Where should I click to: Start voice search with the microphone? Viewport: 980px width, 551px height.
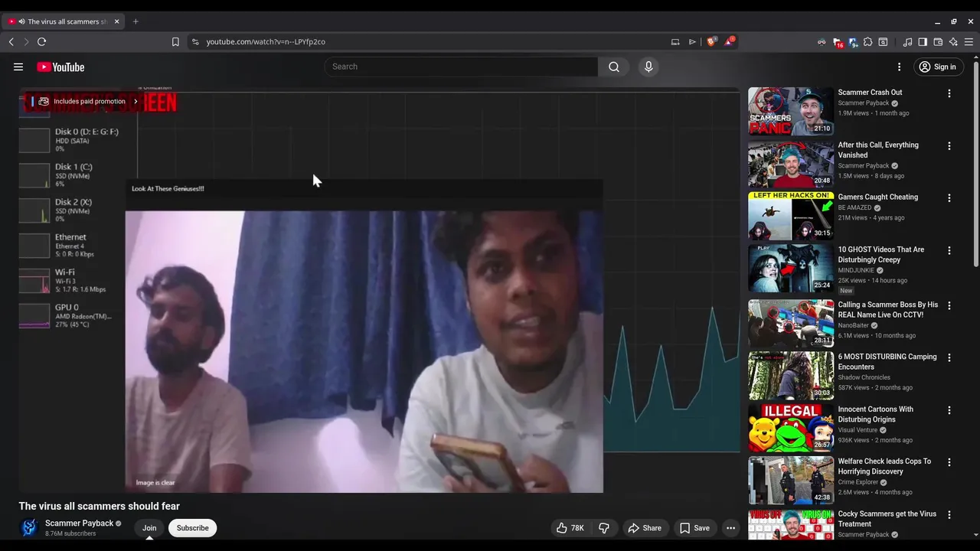click(648, 67)
